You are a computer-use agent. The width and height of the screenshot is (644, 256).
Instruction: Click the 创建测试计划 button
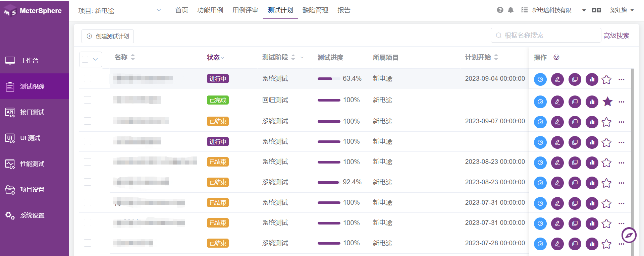(x=108, y=36)
